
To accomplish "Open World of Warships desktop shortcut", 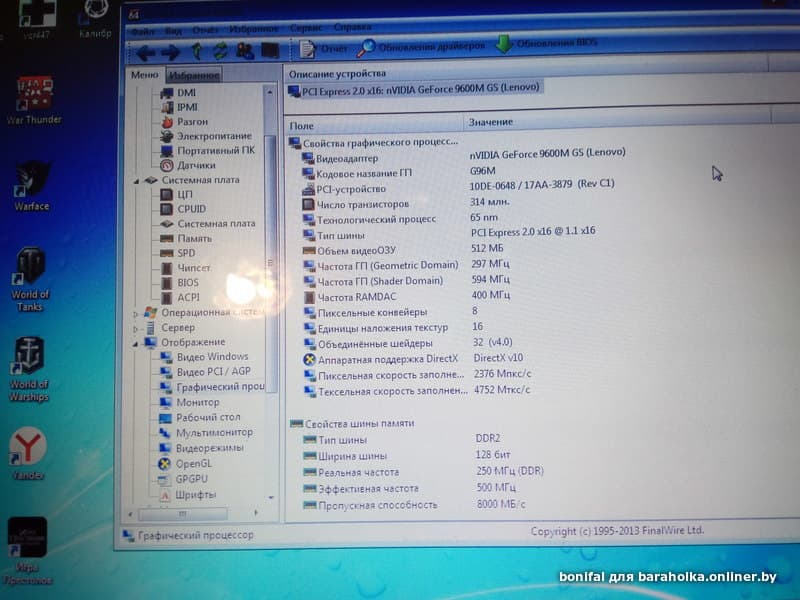I will pos(29,369).
